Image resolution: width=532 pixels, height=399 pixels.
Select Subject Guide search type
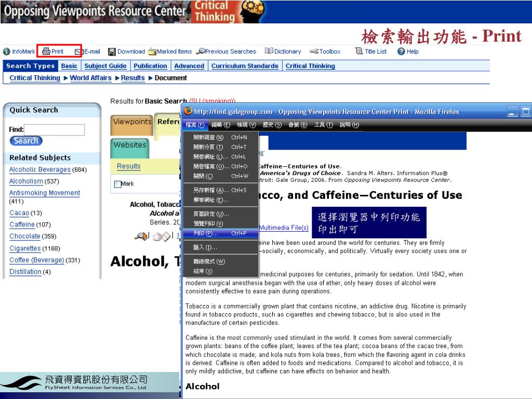click(105, 66)
